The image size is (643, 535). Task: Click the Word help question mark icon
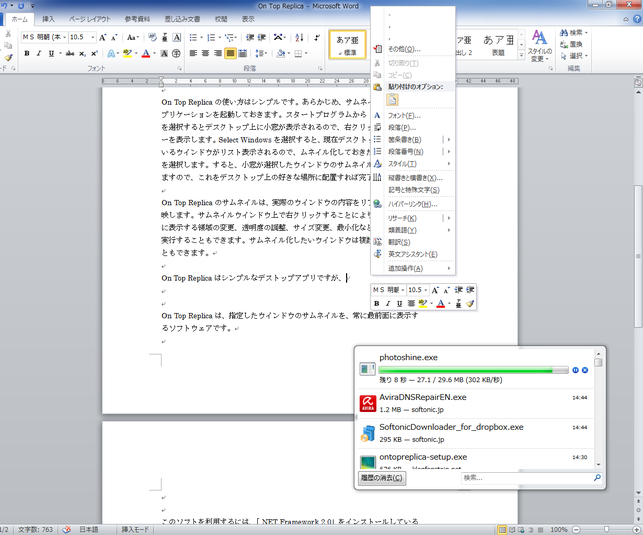pos(637,19)
